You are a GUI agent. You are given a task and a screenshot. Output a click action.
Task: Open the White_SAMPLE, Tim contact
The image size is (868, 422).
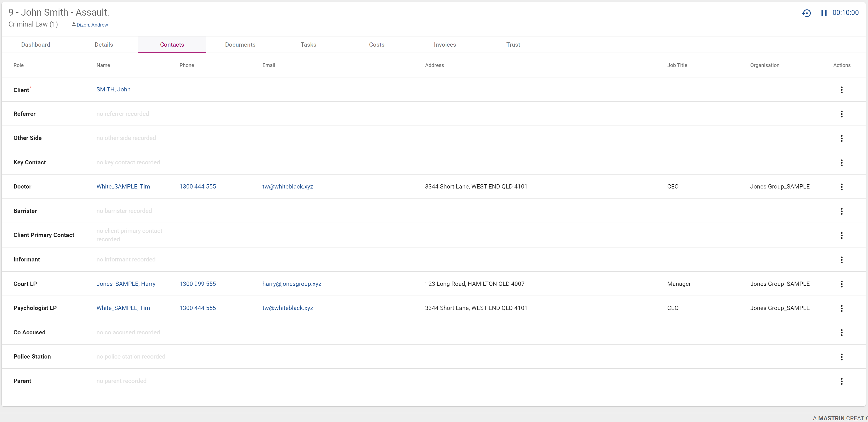(123, 186)
